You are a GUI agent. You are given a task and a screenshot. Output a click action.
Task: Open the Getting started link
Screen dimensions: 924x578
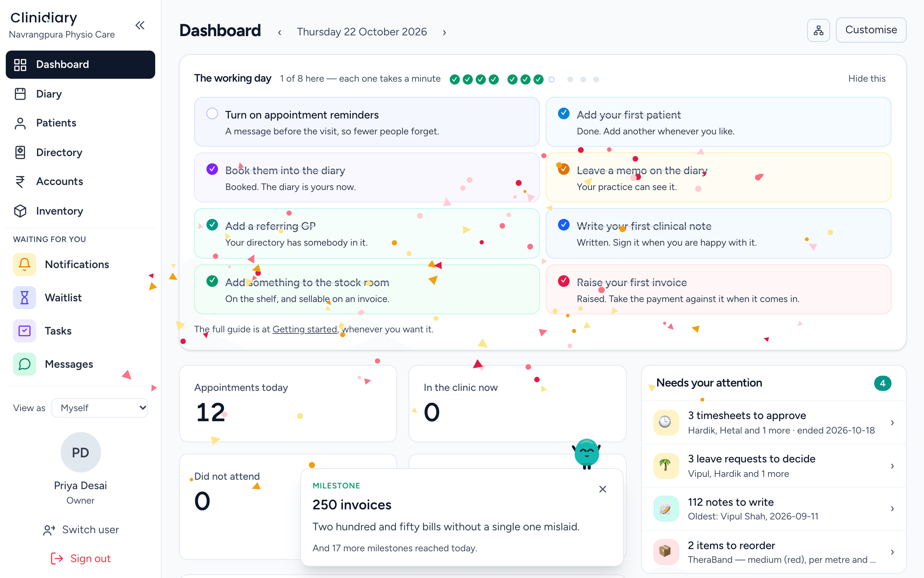tap(305, 329)
